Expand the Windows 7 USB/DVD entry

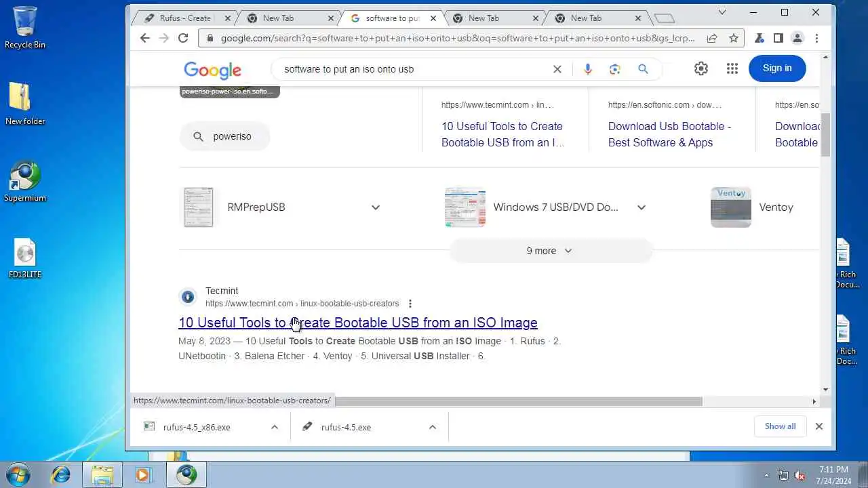pyautogui.click(x=642, y=207)
